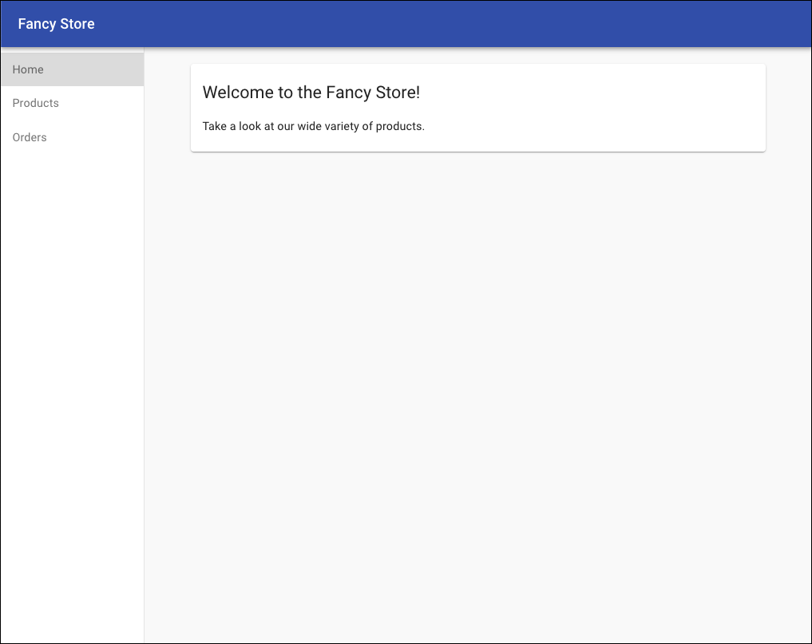Click the Welcome to the Fancy Store heading
Viewport: 812px width, 644px height.
coord(311,93)
